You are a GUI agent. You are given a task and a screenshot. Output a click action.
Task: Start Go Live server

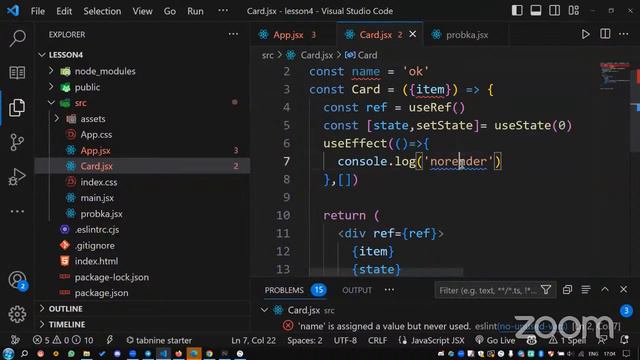495,340
